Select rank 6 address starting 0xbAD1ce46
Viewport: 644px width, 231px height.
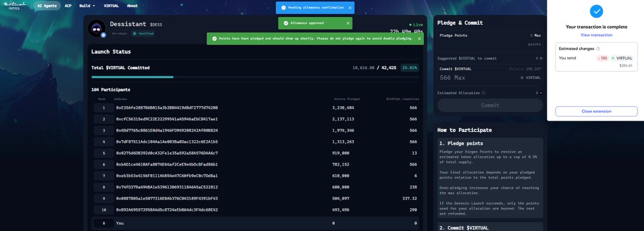click(x=167, y=164)
